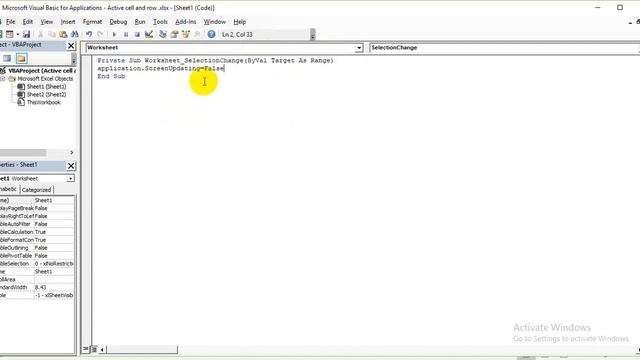Close the Properties - Sheet1 panel

click(x=71, y=166)
